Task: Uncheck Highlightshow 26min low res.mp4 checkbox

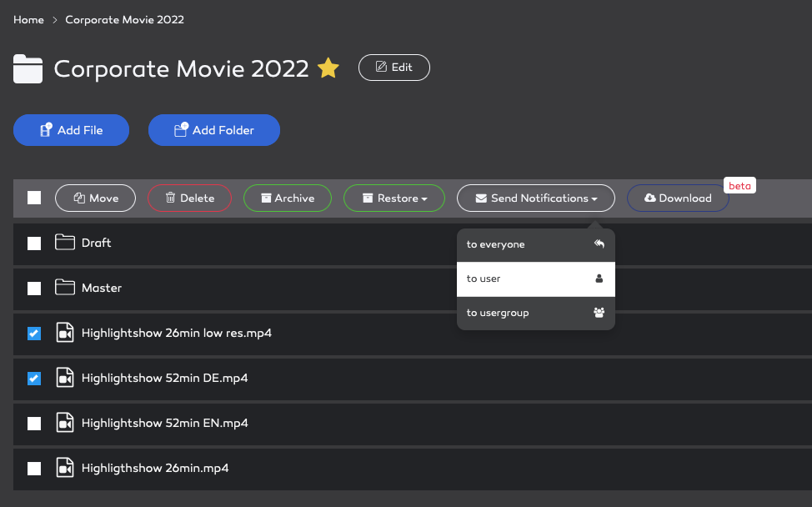Action: click(x=34, y=334)
